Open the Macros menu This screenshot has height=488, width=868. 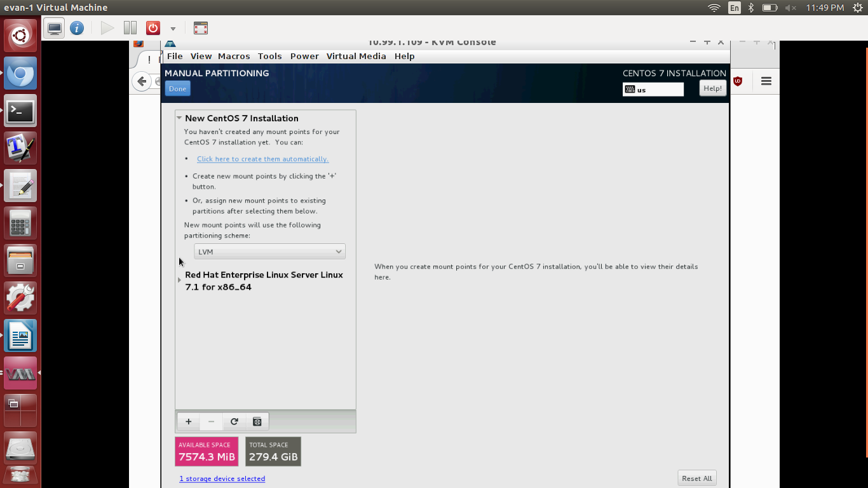pos(234,56)
